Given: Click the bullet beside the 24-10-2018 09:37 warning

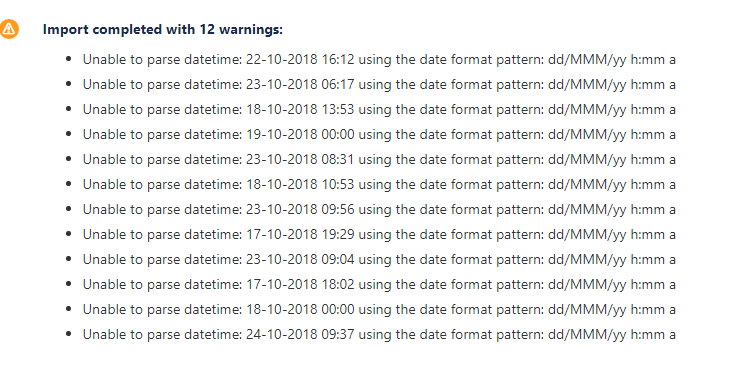Looking at the screenshot, I should click(x=69, y=334).
